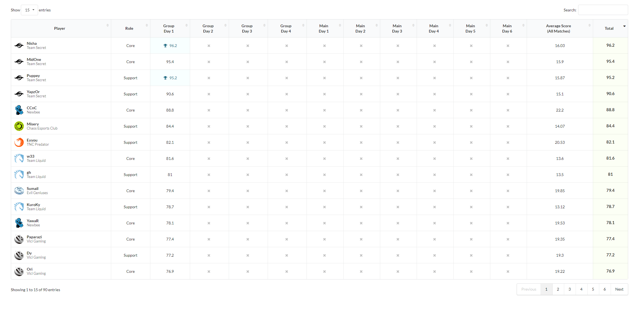
Task: Focus the Search input field
Action: 603,10
